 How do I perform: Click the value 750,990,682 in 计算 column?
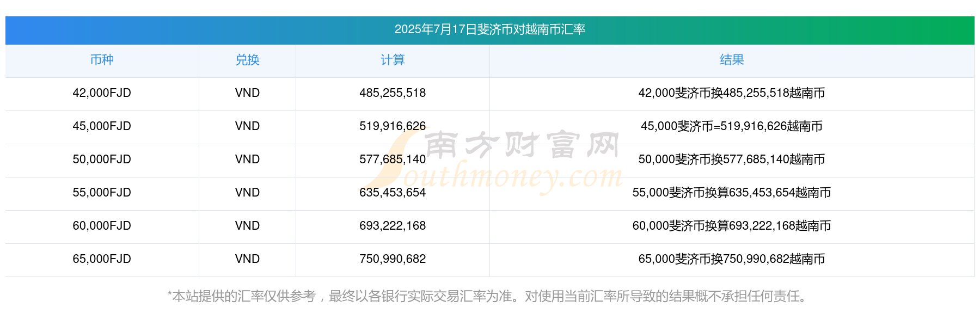click(393, 259)
